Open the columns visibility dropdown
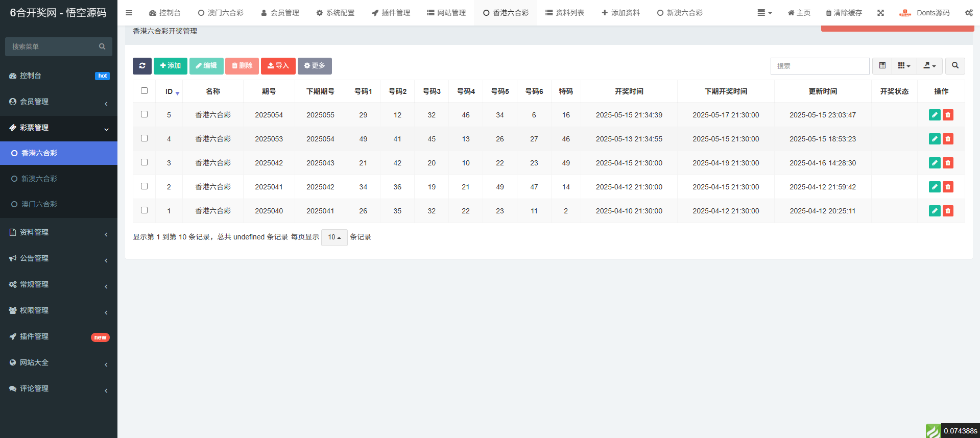Image resolution: width=980 pixels, height=438 pixels. click(x=904, y=66)
